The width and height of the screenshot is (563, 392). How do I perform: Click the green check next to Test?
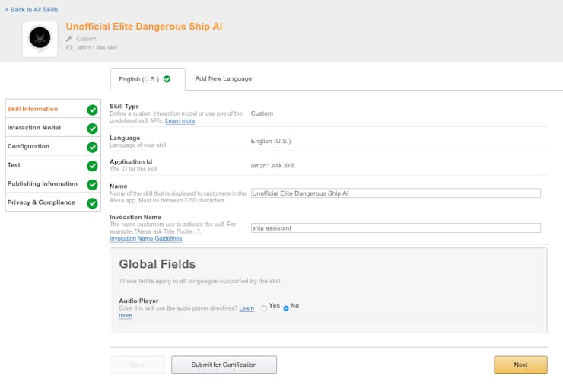(x=92, y=166)
